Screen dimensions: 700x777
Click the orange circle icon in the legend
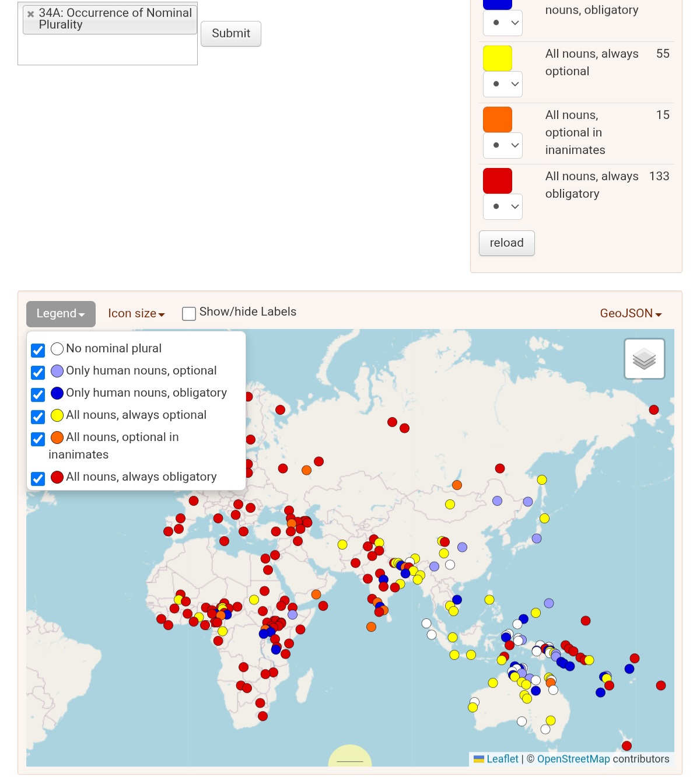57,437
